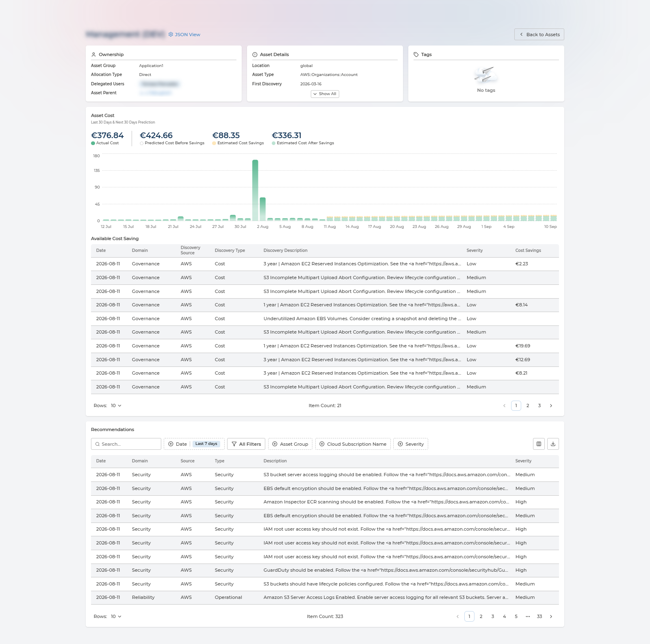650x644 pixels.
Task: Open All Filters panel
Action: point(246,444)
